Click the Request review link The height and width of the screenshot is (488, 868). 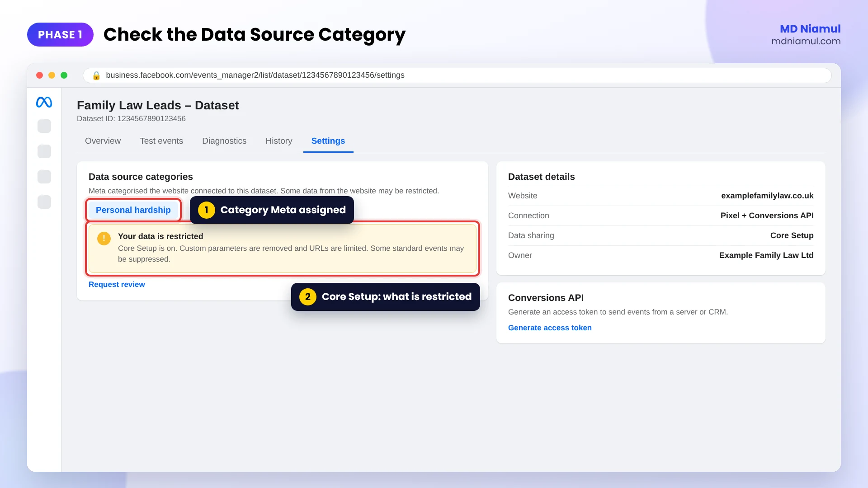pyautogui.click(x=117, y=284)
